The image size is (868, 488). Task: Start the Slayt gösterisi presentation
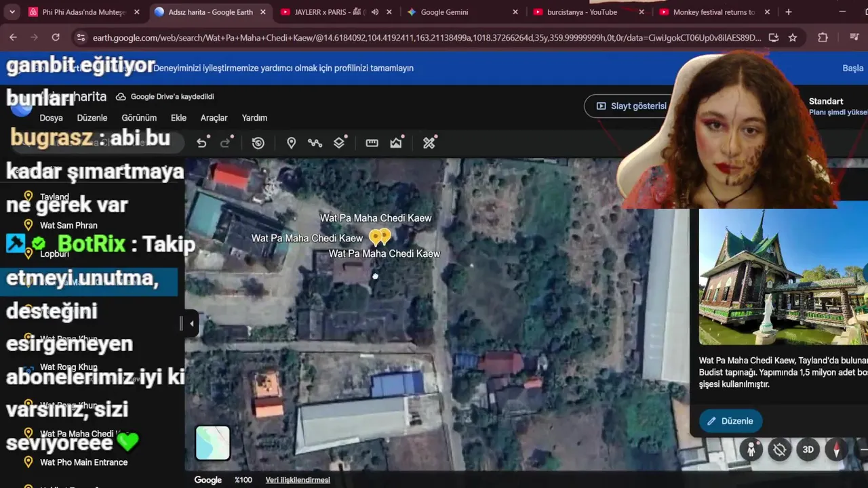(631, 106)
